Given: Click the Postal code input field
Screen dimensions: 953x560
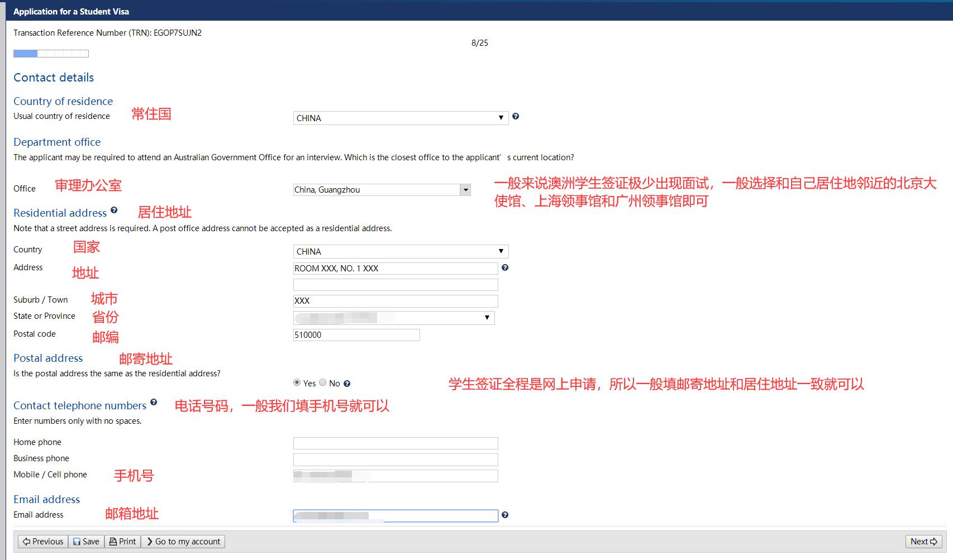Looking at the screenshot, I should pos(356,335).
